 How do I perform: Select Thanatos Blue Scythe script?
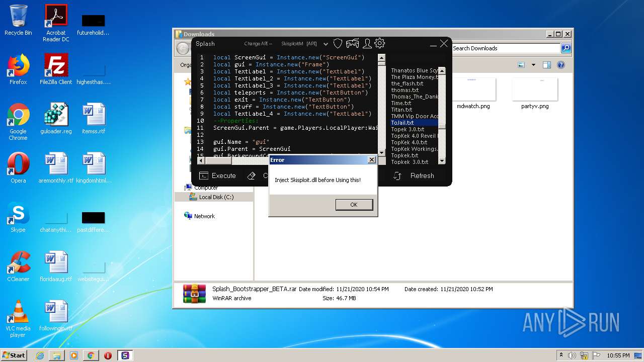point(415,70)
